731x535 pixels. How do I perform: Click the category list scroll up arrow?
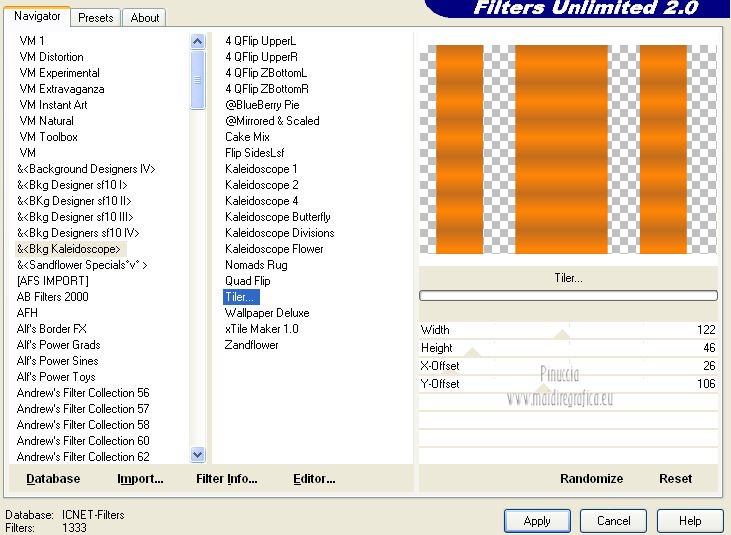pos(198,42)
